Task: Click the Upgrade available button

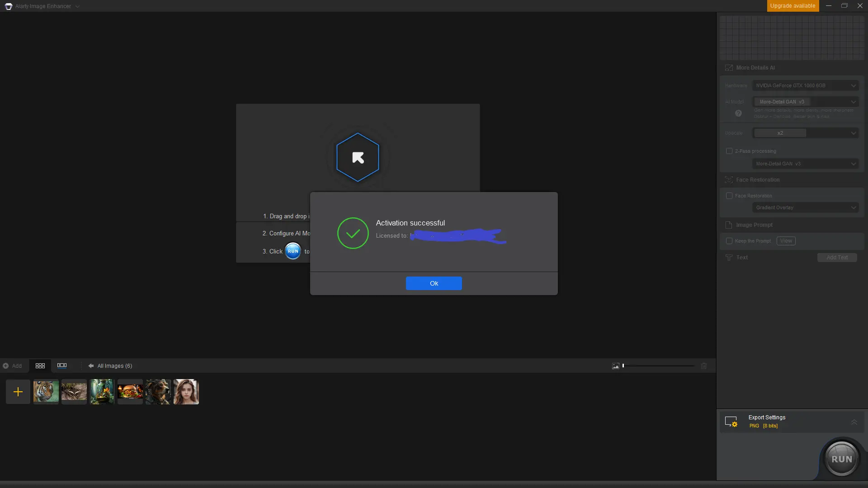Action: [793, 6]
